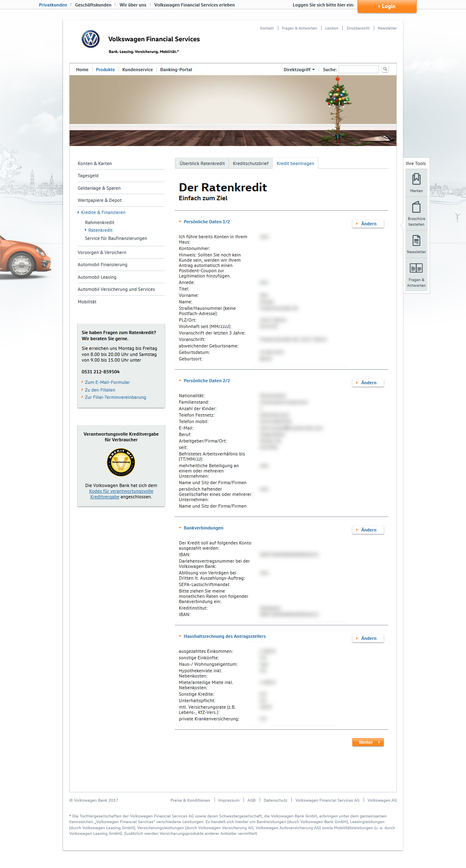
Task: Click Ändern for Haushaltsrechnung
Action: click(x=368, y=638)
